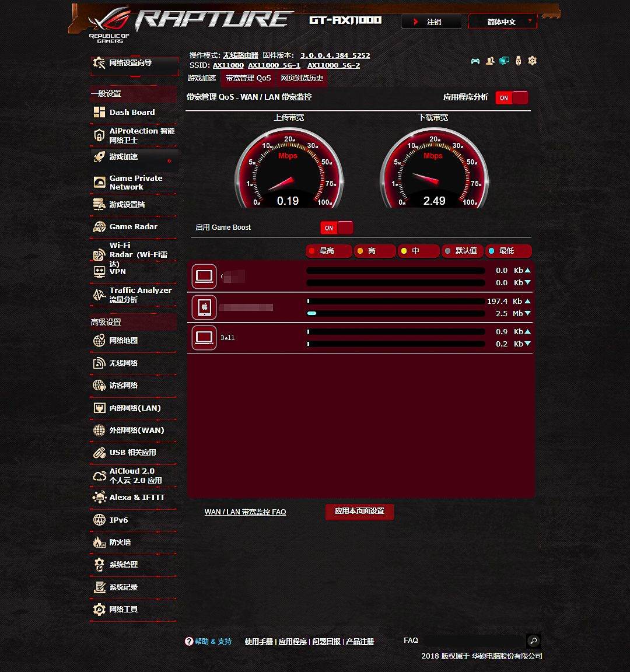The image size is (630, 672).
Task: Open the 使用手册 manual link
Action: coord(259,642)
